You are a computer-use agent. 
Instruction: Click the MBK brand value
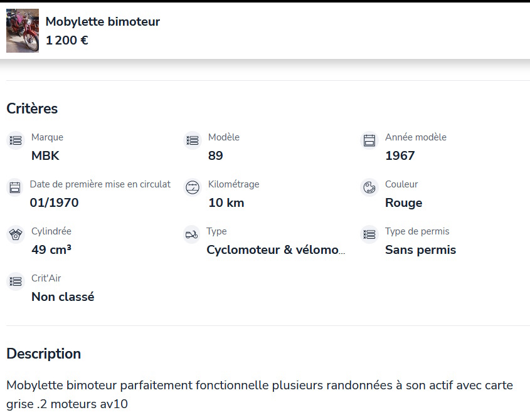(x=45, y=156)
